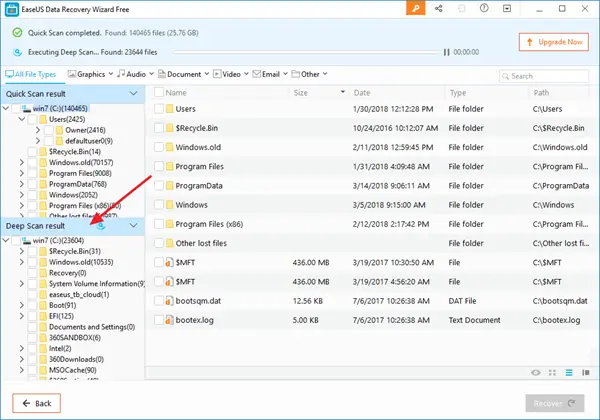Image resolution: width=600 pixels, height=420 pixels.
Task: Select the easeus_tb_cloud(1) tree item
Action: (79, 295)
